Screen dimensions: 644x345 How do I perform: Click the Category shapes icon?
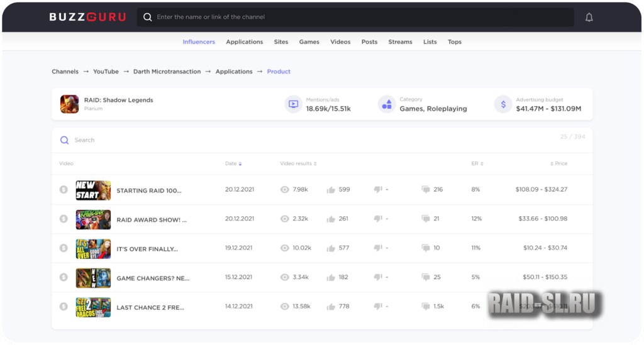click(x=386, y=104)
